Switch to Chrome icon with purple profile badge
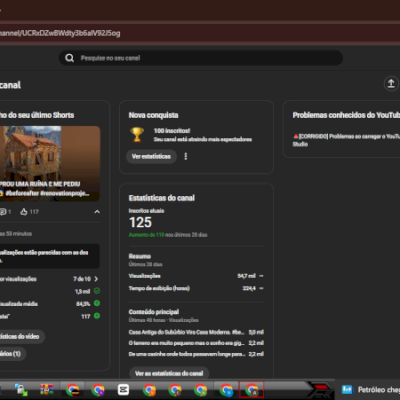400x400 pixels. [98, 389]
